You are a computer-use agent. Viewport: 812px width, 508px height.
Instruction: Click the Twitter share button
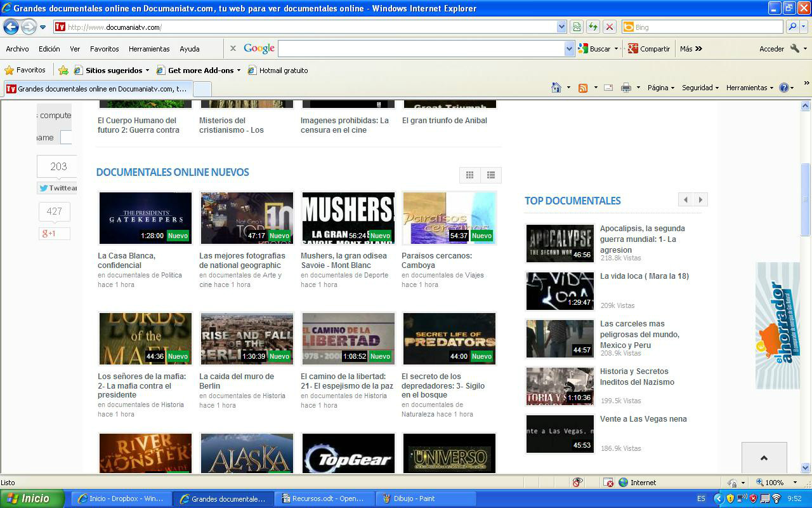[x=58, y=188]
